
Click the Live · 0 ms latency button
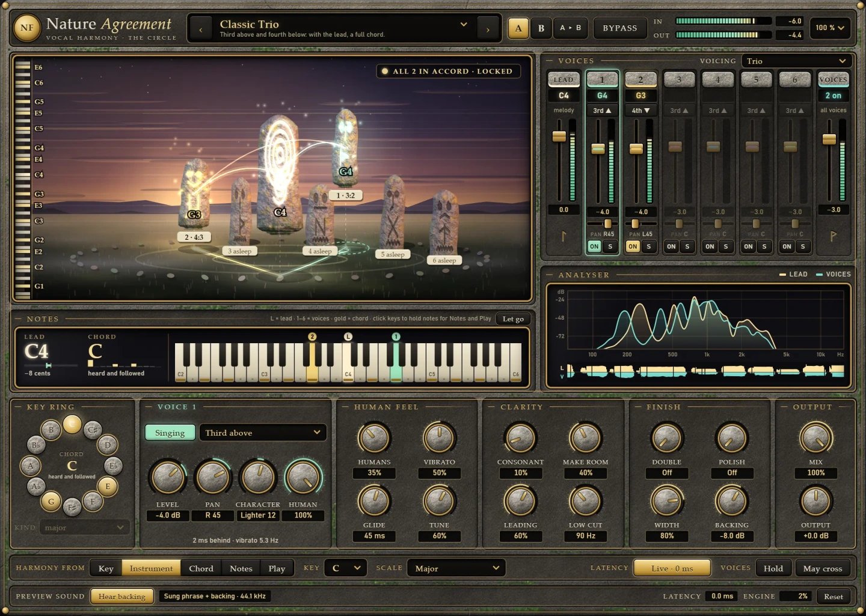click(672, 568)
